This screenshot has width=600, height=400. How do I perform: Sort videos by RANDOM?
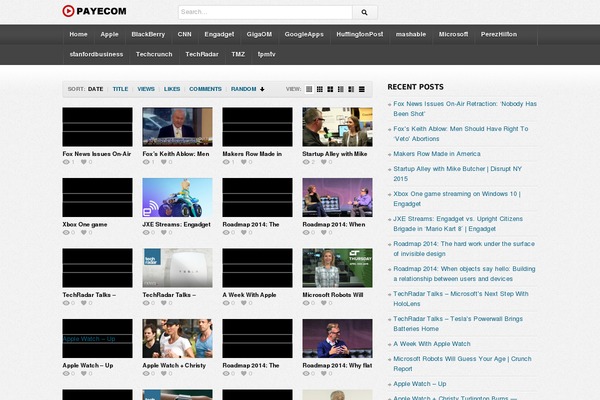coord(243,89)
